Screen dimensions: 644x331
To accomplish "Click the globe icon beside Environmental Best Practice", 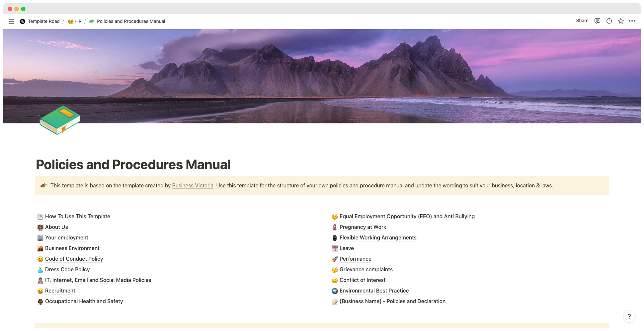I will (x=335, y=291).
